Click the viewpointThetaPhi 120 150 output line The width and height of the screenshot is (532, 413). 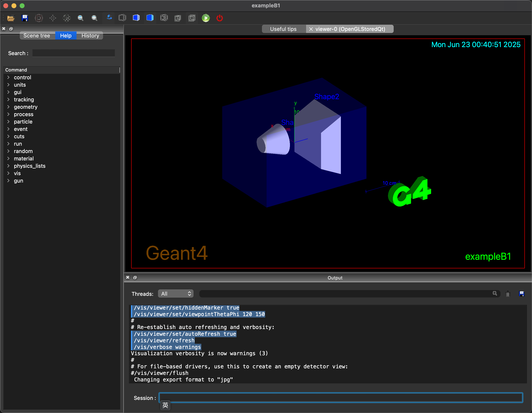(199, 314)
